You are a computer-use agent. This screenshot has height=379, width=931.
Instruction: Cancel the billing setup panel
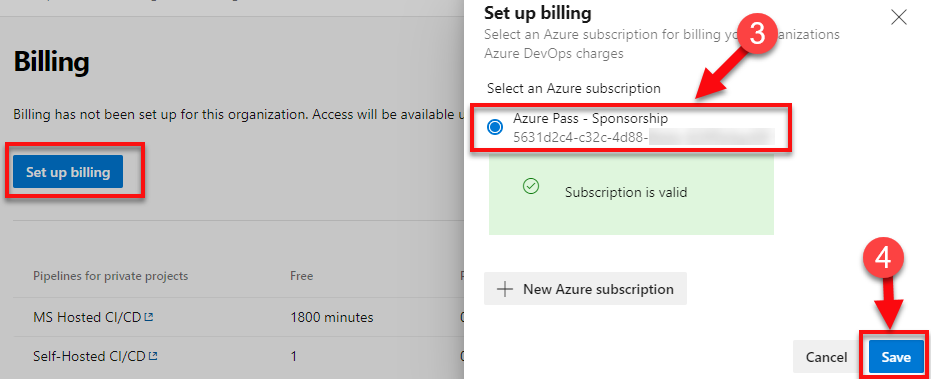[x=826, y=357]
